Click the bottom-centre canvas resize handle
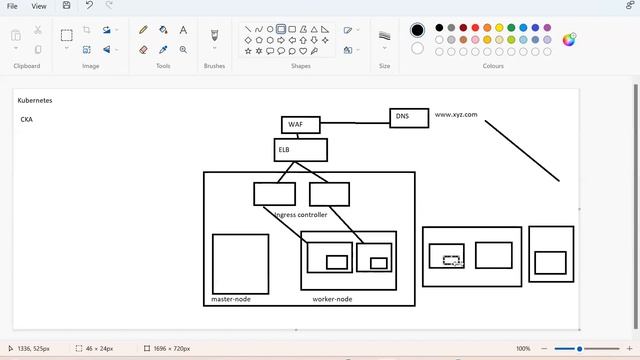The image size is (640, 360). click(296, 329)
